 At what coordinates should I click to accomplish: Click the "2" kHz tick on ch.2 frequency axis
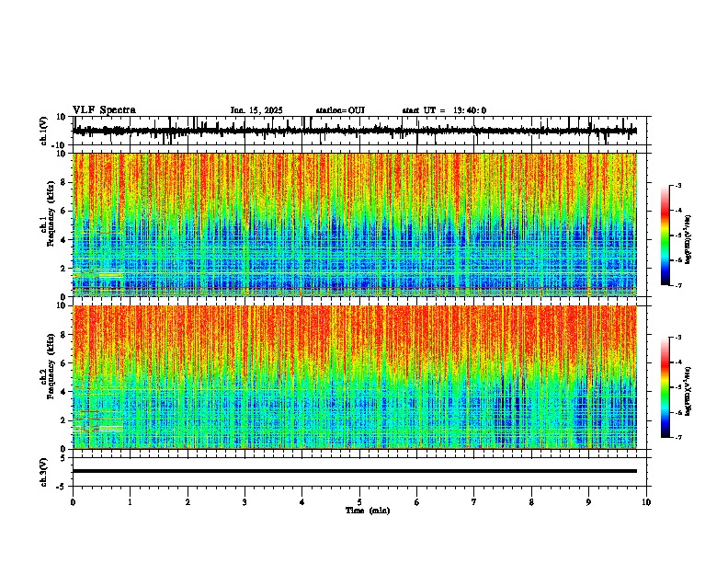tap(63, 420)
